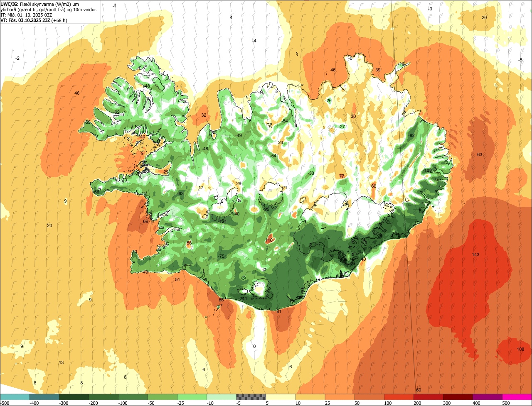Click the map value '13' in the southwest ocean
The image size is (532, 406).
(61, 362)
